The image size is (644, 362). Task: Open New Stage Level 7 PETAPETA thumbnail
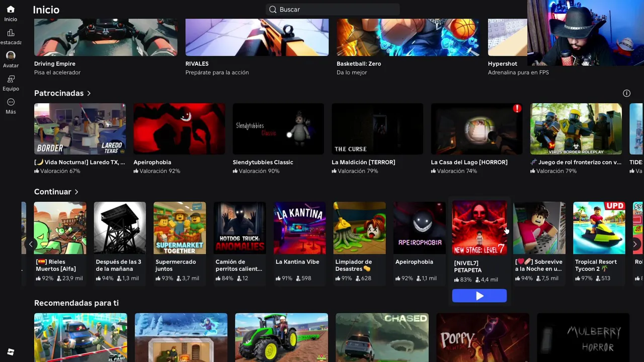[479, 228]
